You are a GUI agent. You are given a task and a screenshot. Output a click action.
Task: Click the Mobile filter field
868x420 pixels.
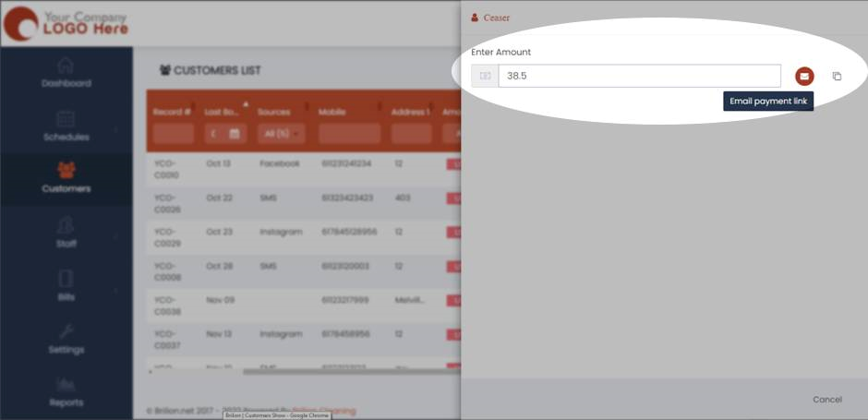[349, 134]
